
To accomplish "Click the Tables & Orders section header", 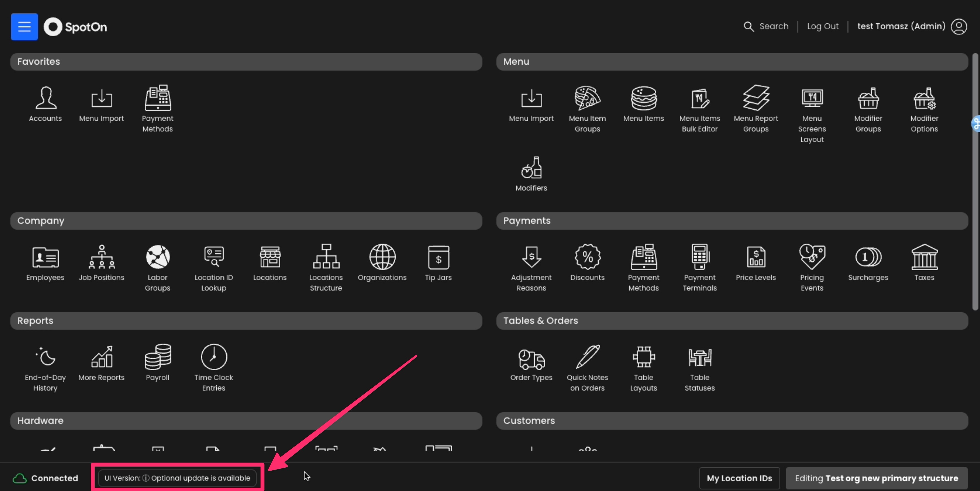I will pos(732,321).
